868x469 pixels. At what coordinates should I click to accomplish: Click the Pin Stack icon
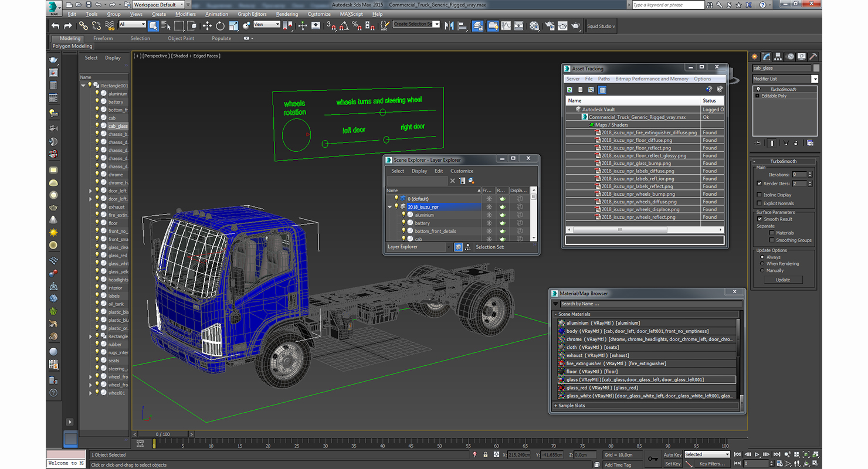[758, 142]
